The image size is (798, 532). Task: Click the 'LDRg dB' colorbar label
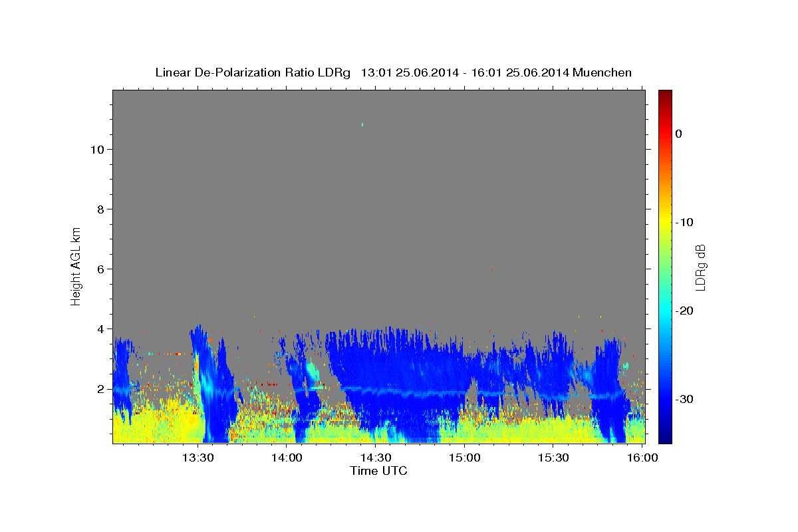click(700, 267)
